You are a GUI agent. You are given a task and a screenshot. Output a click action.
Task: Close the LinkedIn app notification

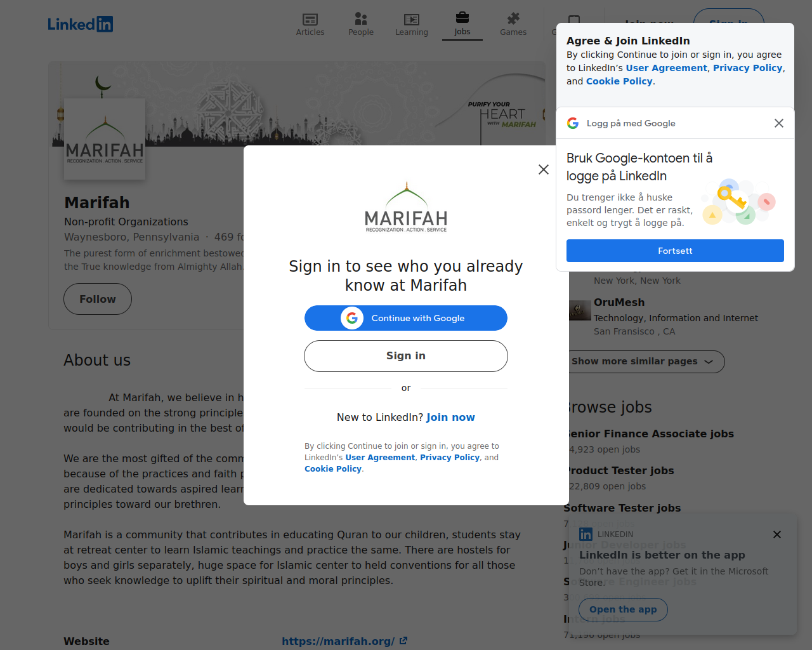(777, 534)
